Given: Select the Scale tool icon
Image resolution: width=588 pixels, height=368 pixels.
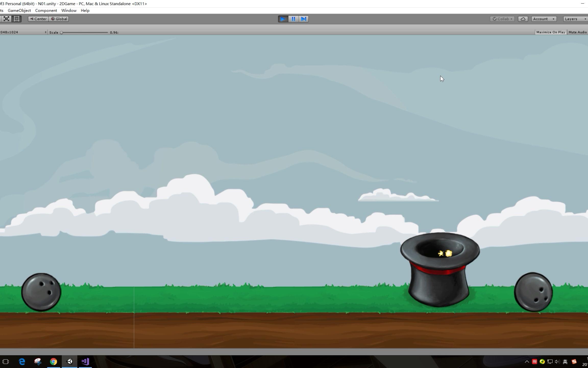Looking at the screenshot, I should (6, 19).
